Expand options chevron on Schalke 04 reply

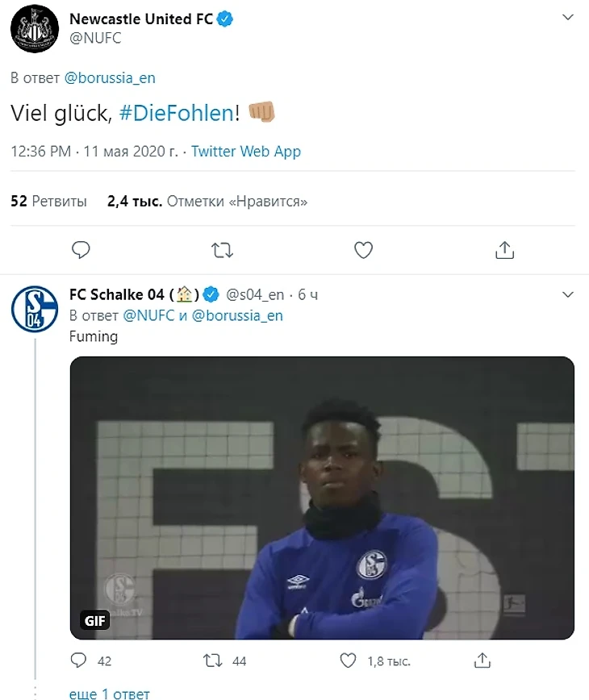pos(567,295)
